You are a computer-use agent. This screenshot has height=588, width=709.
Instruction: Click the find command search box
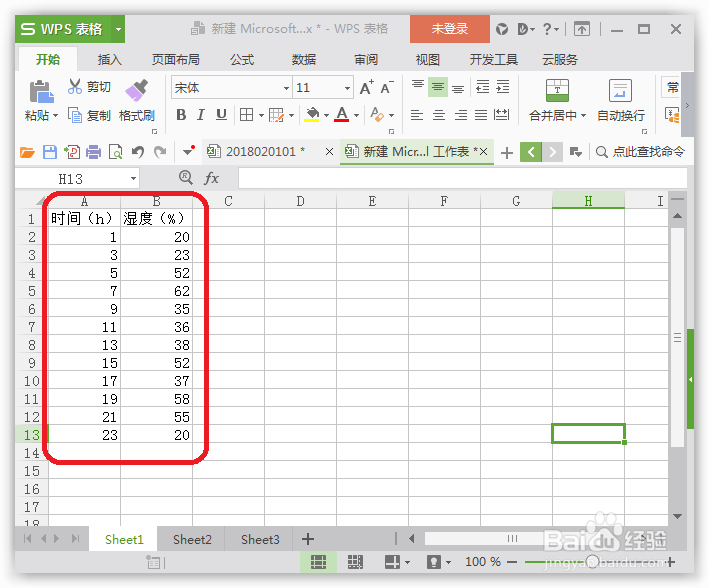pyautogui.click(x=640, y=152)
